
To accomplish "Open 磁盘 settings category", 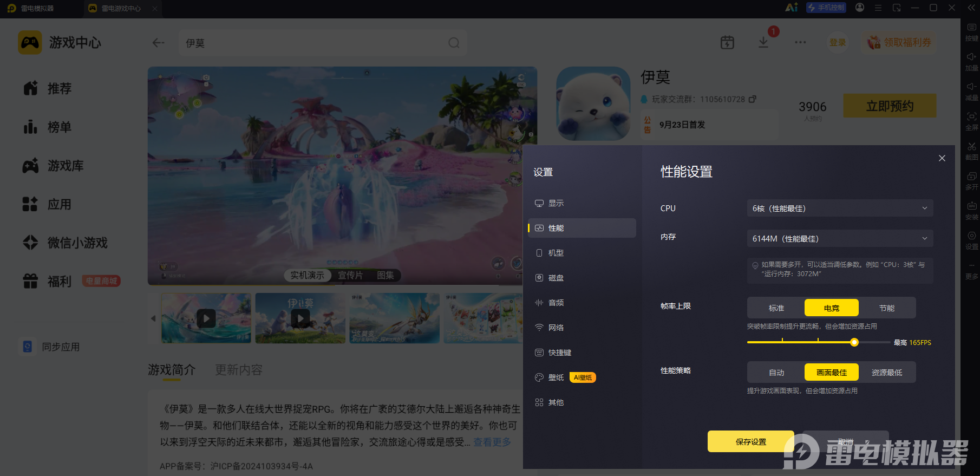I will coord(582,278).
